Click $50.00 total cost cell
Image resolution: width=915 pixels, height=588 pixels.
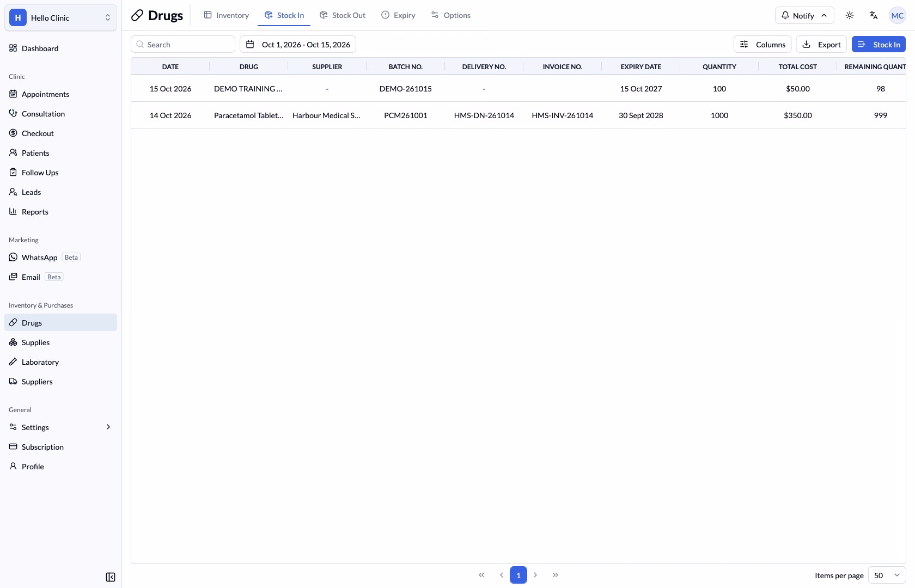(x=798, y=89)
